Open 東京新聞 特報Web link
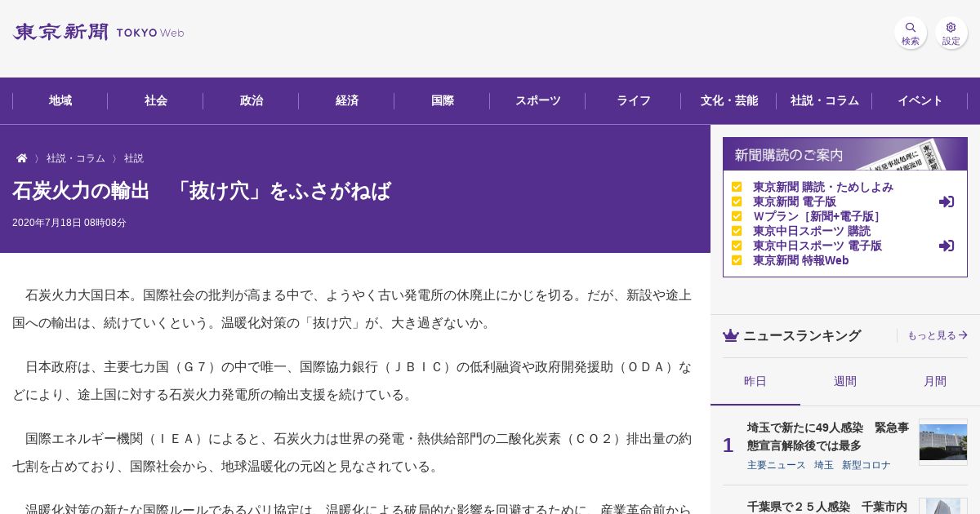Viewport: 980px width, 514px height. coord(801,260)
